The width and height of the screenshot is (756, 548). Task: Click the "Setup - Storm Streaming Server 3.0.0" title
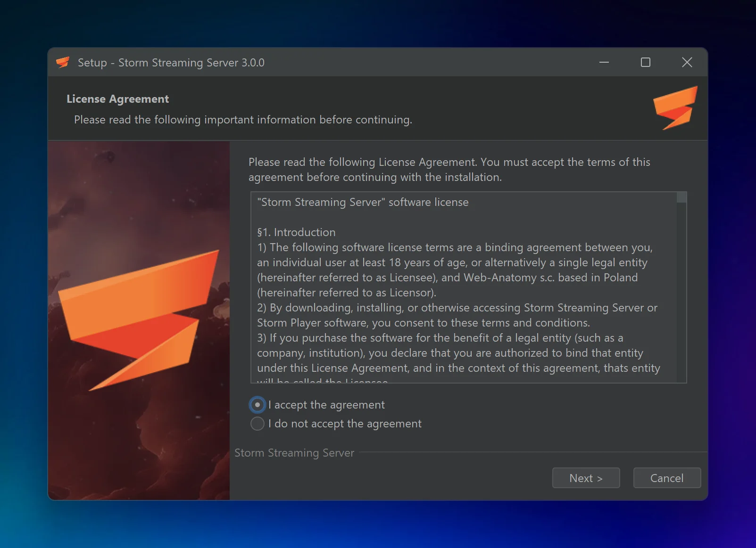coord(171,63)
